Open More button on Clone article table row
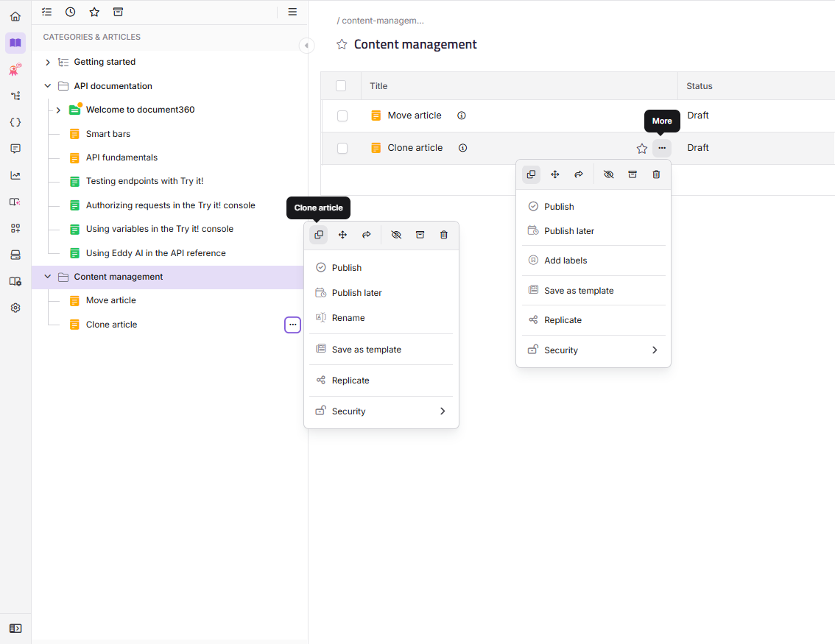835x644 pixels. 661,148
